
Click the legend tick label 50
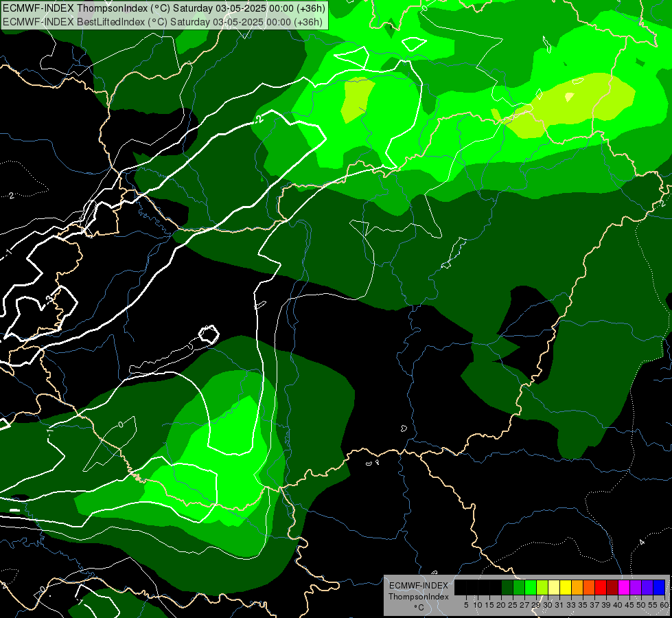coord(642,605)
